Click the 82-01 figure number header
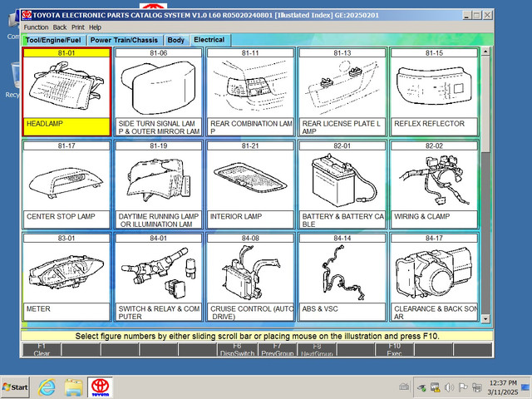 click(x=342, y=146)
